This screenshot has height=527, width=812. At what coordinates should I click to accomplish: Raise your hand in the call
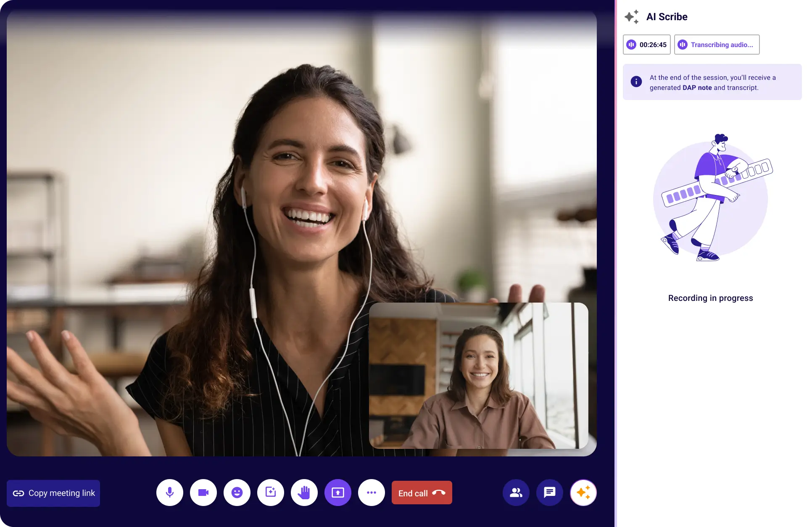304,493
